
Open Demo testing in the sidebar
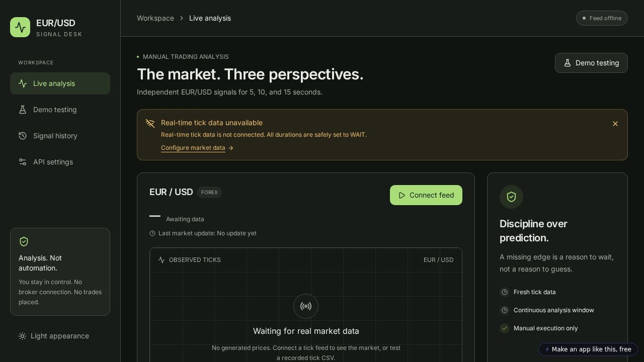pyautogui.click(x=60, y=110)
